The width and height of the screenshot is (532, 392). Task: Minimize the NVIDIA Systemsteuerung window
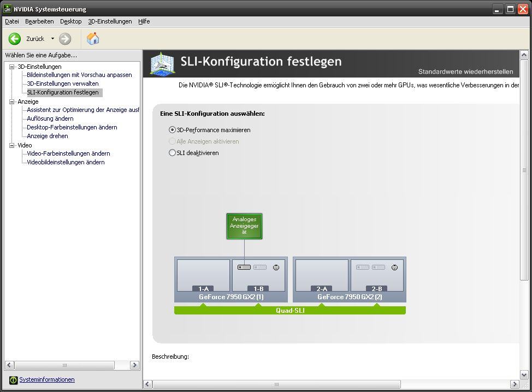(498, 9)
